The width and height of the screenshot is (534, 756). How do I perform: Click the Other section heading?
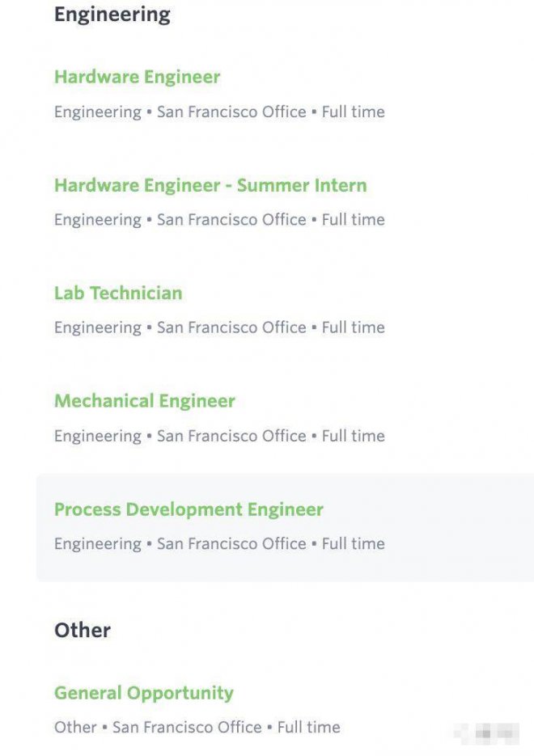click(x=83, y=631)
